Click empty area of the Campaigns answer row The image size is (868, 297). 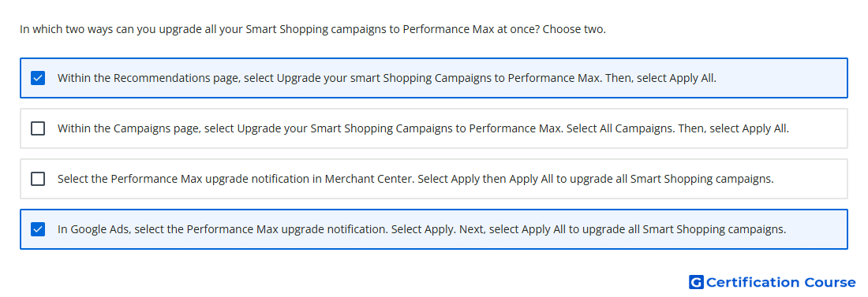pyautogui.click(x=818, y=128)
